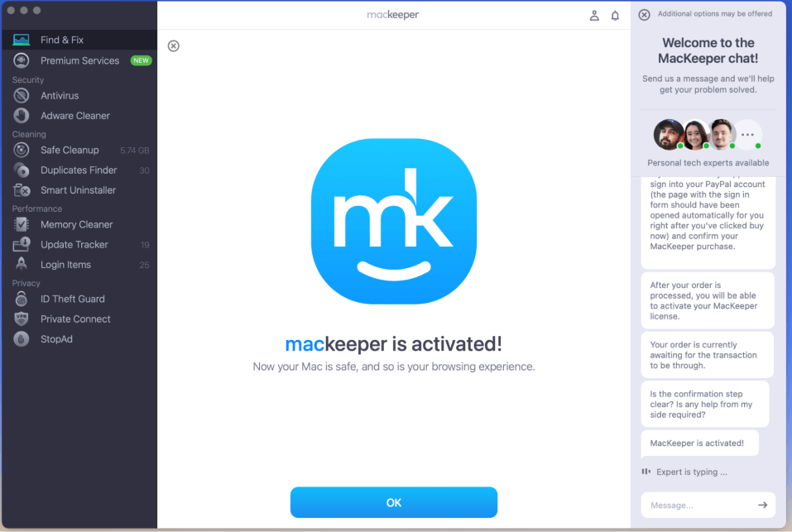792x532 pixels.
Task: Send the chat message with the arrow icon
Action: 762,505
